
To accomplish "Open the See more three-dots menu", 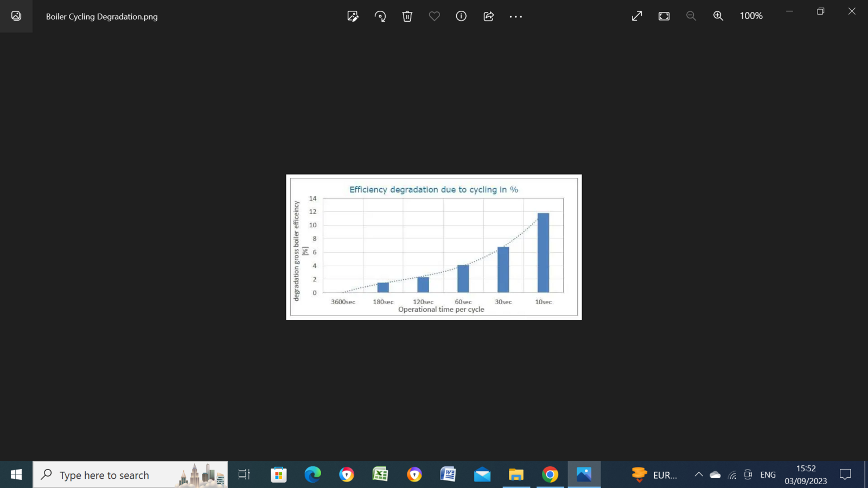I will point(515,17).
